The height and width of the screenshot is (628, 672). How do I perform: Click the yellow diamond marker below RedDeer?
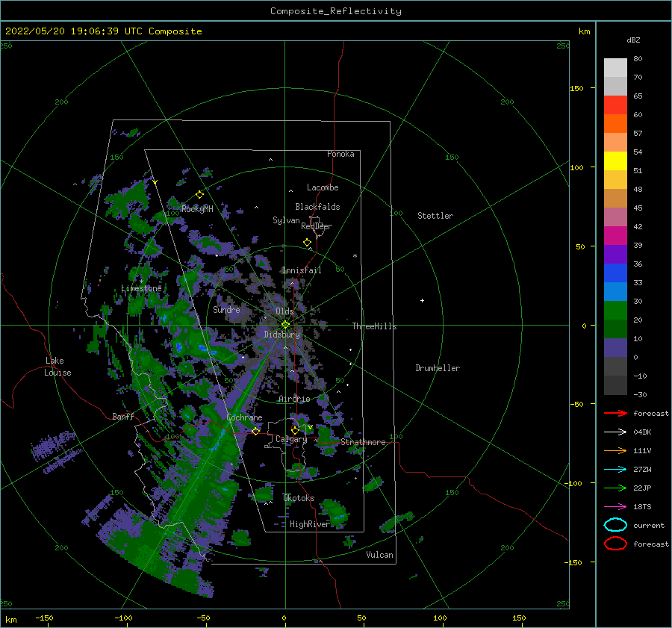tap(308, 243)
